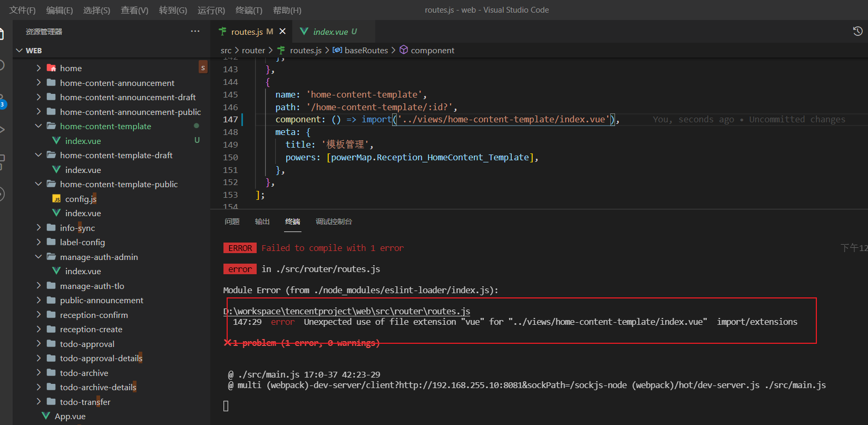868x425 pixels.
Task: Open the explorer More Actions ellipsis
Action: (x=195, y=32)
